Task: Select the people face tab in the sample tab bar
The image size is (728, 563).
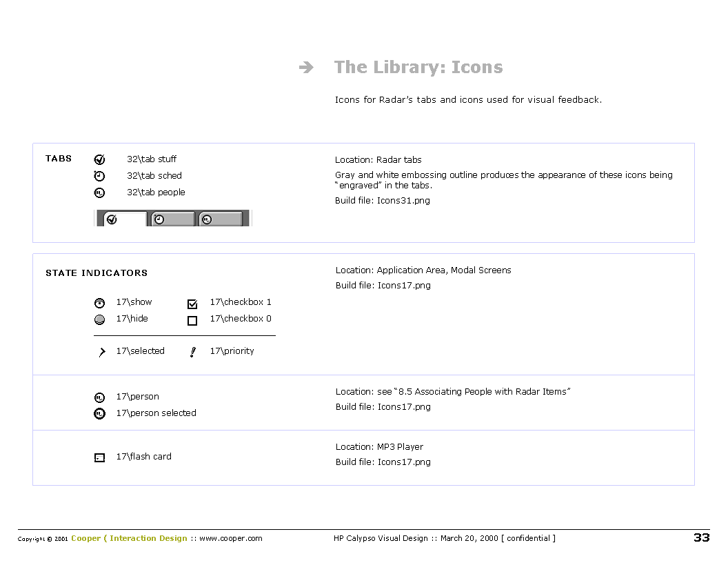Action: 221,219
